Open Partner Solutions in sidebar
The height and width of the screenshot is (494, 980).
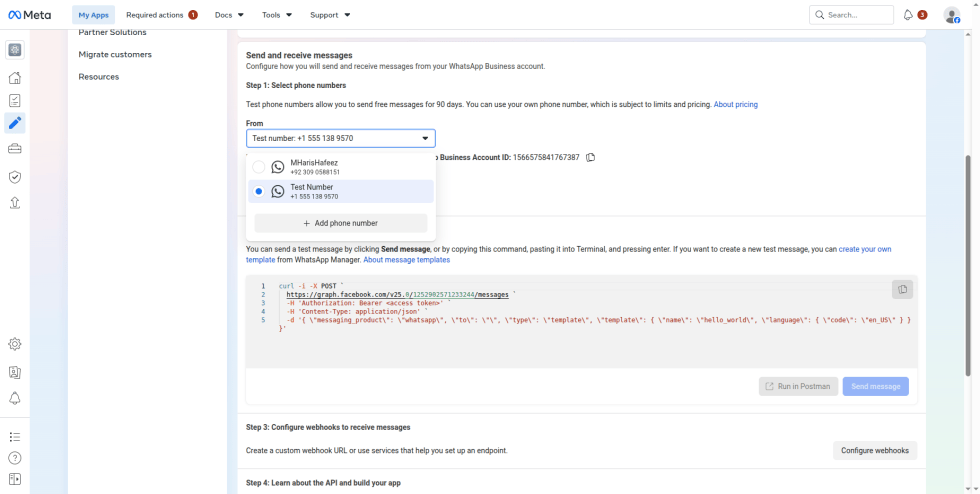(112, 32)
